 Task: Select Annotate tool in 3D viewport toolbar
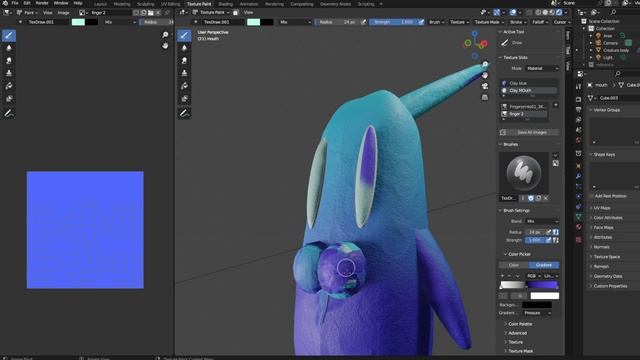[x=184, y=113]
